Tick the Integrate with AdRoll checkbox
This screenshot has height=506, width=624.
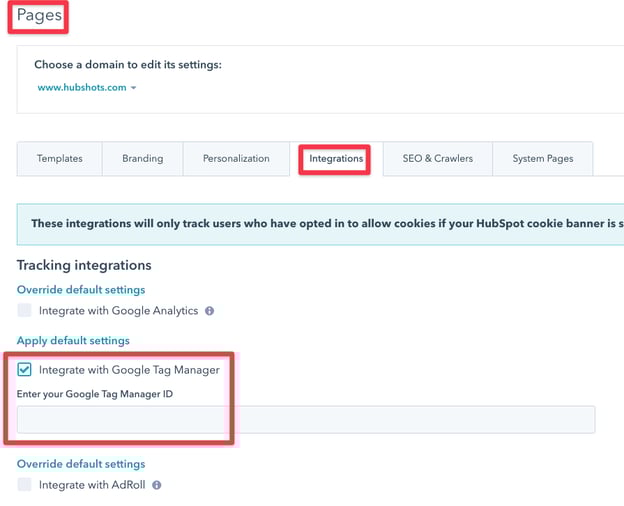(25, 485)
